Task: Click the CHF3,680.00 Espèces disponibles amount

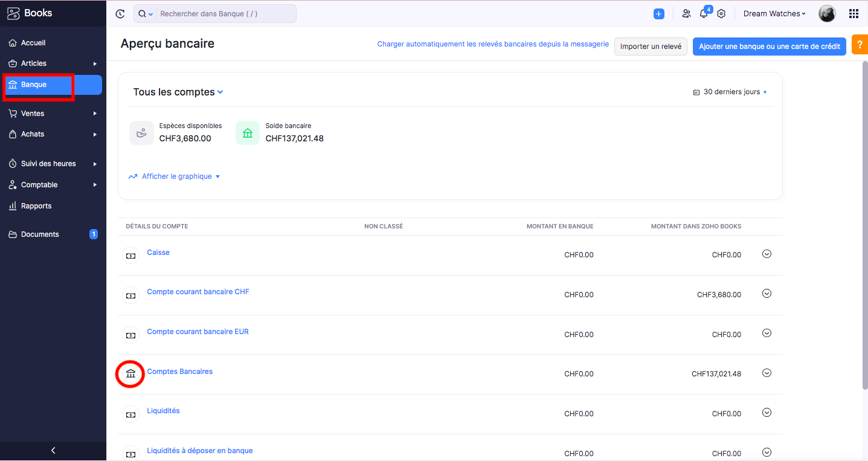Action: click(185, 138)
